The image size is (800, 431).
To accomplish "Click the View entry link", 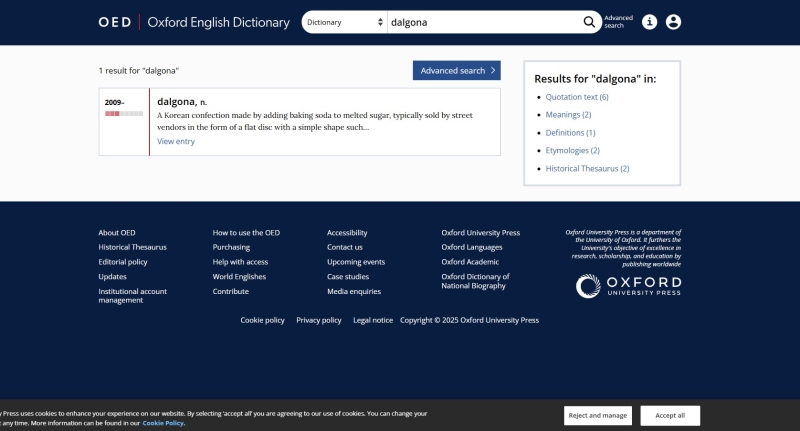I will pyautogui.click(x=176, y=141).
